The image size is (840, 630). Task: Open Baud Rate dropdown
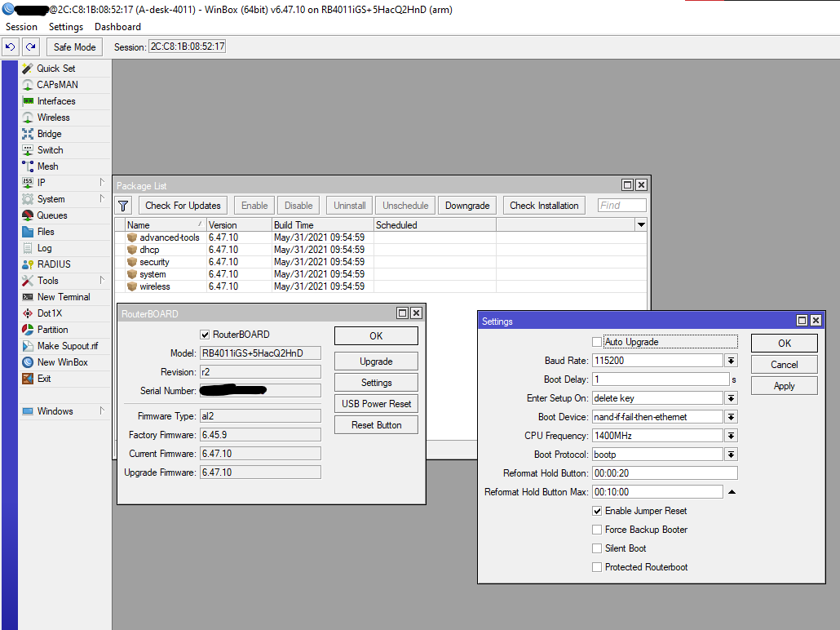tap(732, 361)
